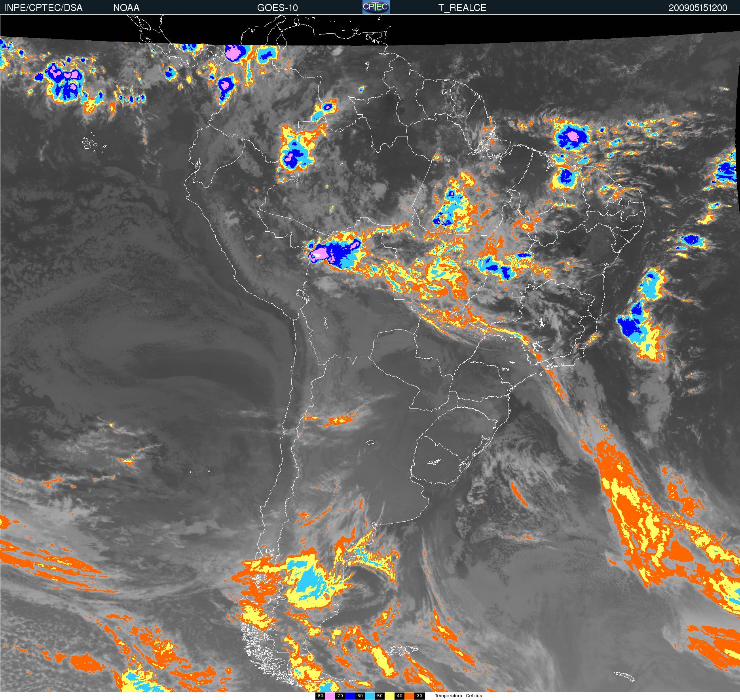
Task: Select the light blue legend color swatch
Action: point(370,696)
